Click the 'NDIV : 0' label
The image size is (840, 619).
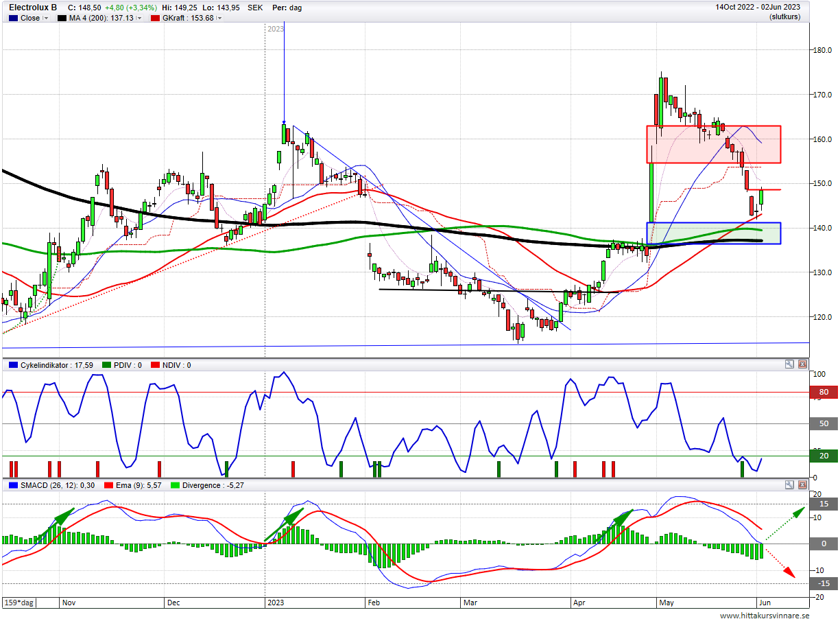point(177,365)
